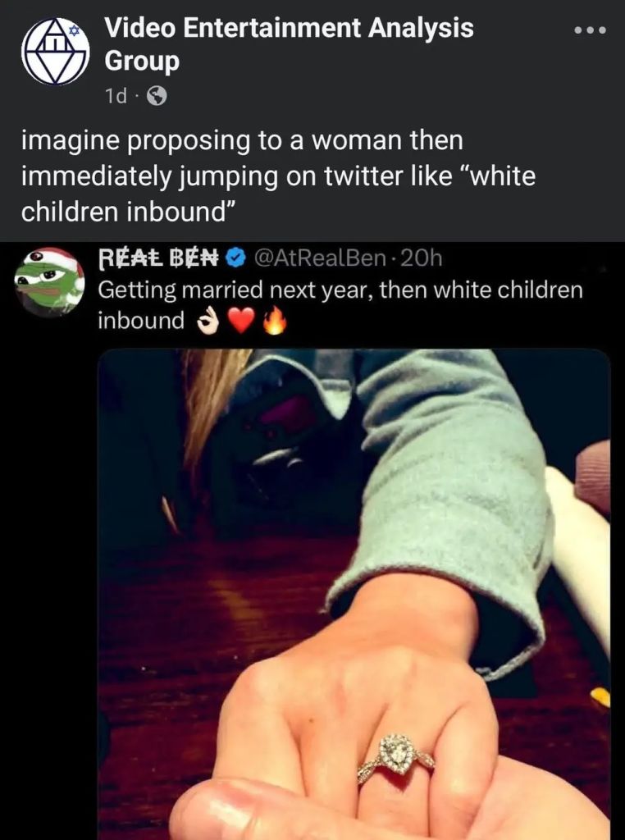Click the globe public privacy icon
The width and height of the screenshot is (625, 840).
pyautogui.click(x=157, y=97)
